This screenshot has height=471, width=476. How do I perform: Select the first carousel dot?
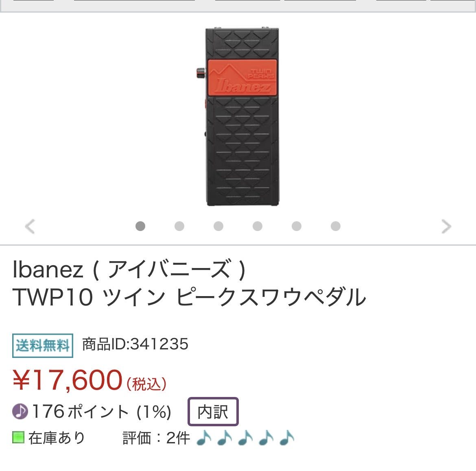click(x=140, y=226)
